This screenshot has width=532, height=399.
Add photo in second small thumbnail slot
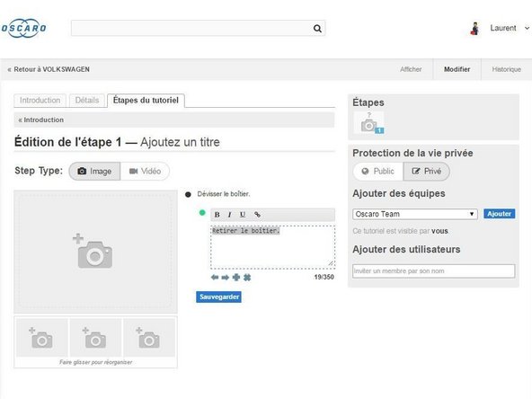click(95, 338)
